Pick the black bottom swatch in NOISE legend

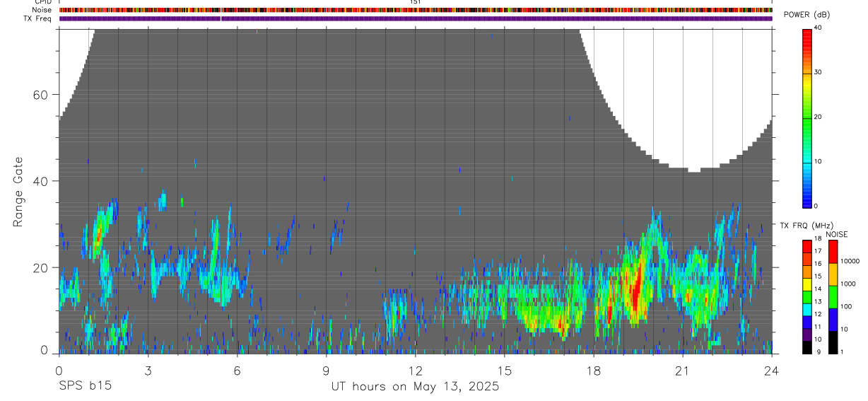click(833, 342)
